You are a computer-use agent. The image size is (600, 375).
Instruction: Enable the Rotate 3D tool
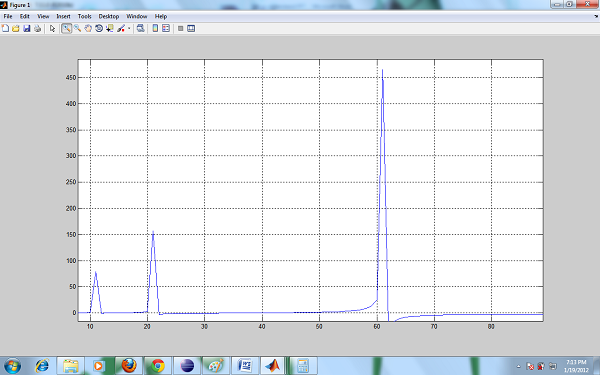pos(99,28)
